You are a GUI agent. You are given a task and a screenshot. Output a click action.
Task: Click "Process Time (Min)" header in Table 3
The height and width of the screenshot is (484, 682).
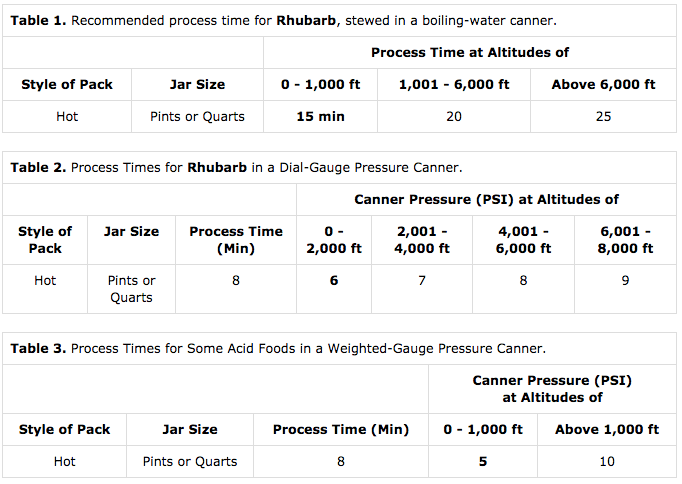click(x=341, y=430)
